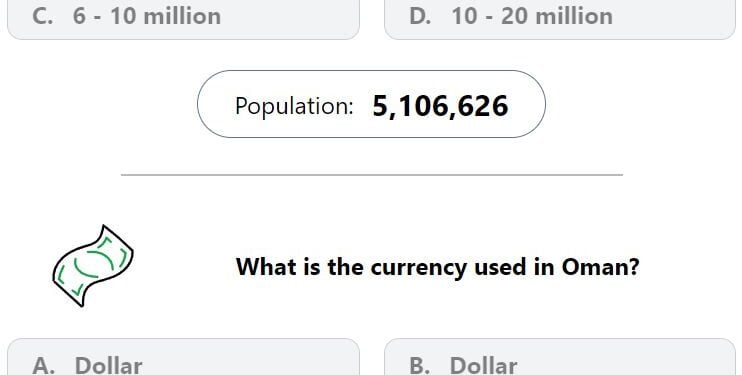Click the letter "D." on the population answer
The image size is (742, 375).
coord(420,16)
